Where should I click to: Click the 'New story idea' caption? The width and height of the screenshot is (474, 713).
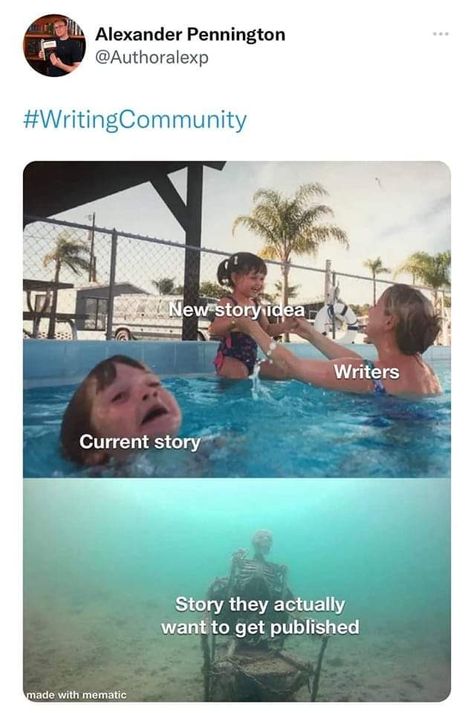237,310
